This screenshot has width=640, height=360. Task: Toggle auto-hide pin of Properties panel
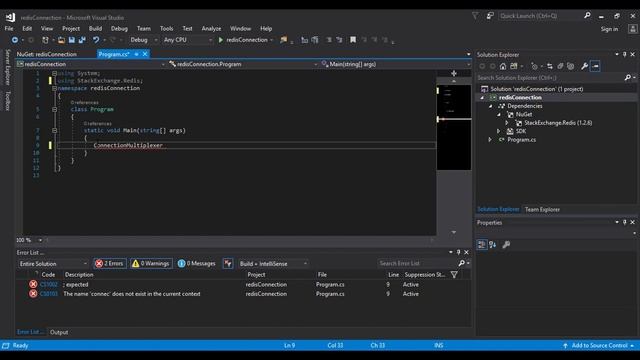click(x=624, y=222)
